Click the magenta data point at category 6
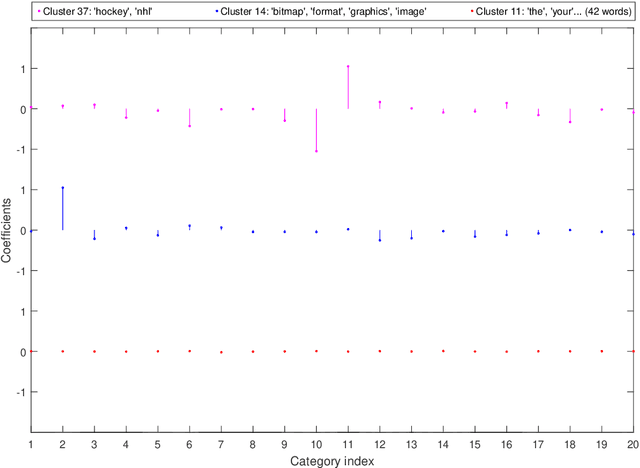Image resolution: width=640 pixels, height=468 pixels. click(189, 126)
